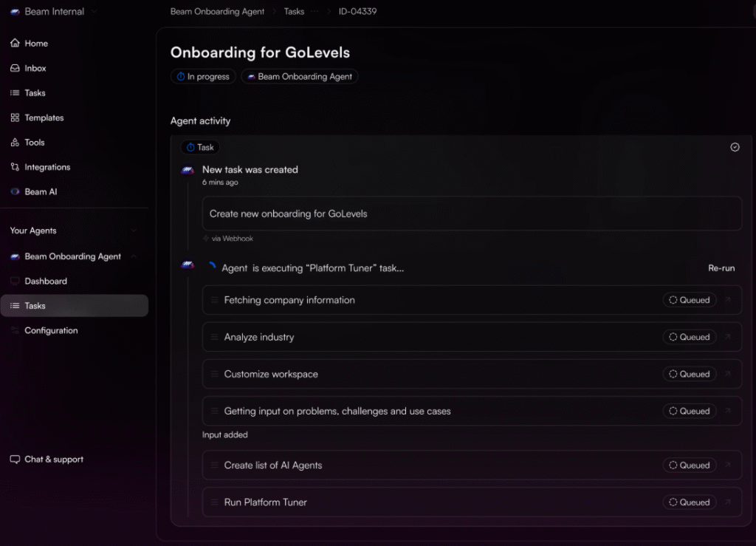Viewport: 756px width, 546px height.
Task: Collapse the Your Agents section
Action: [133, 231]
